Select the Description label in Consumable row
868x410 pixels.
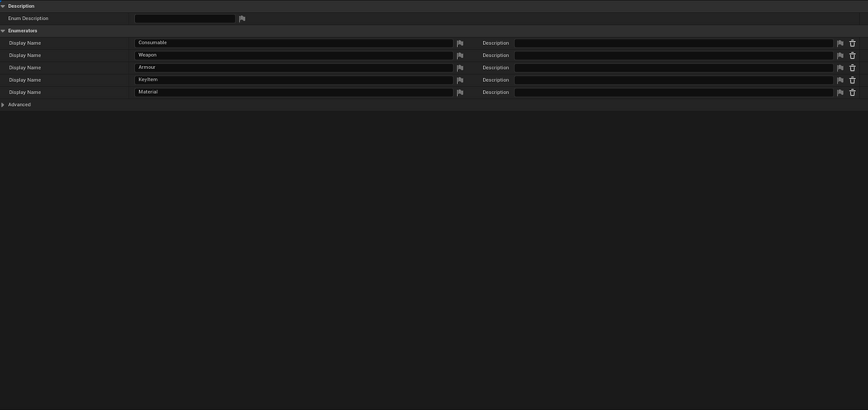tap(495, 43)
